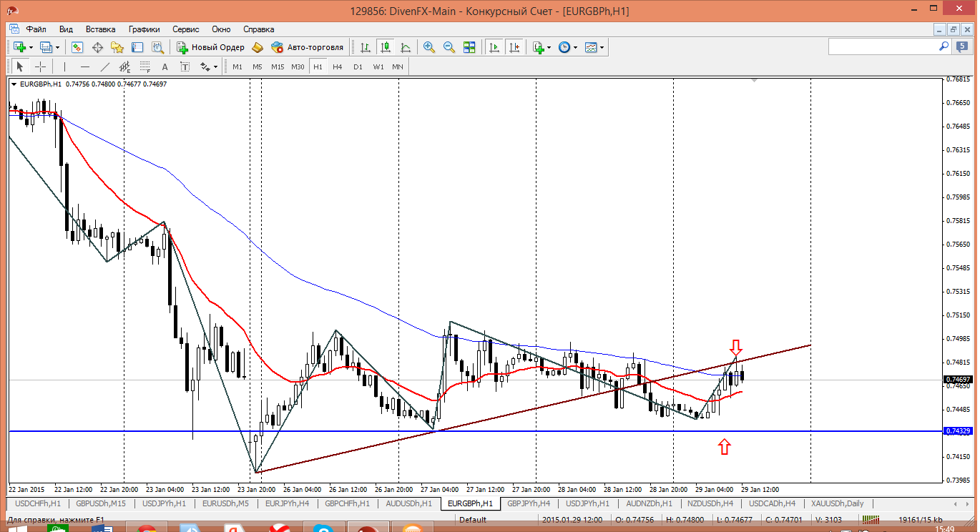Draw Fibonacci retracement
The width and height of the screenshot is (980, 532).
pyautogui.click(x=144, y=66)
